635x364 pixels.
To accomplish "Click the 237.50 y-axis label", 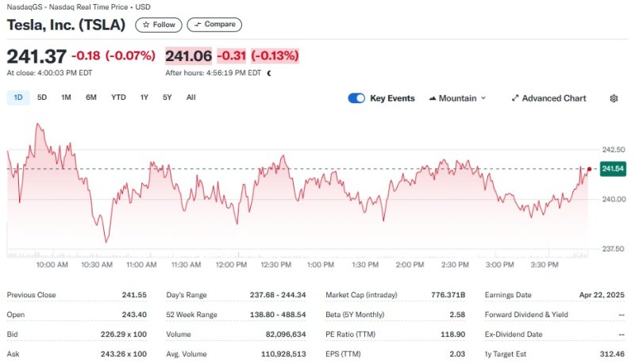I will (614, 249).
